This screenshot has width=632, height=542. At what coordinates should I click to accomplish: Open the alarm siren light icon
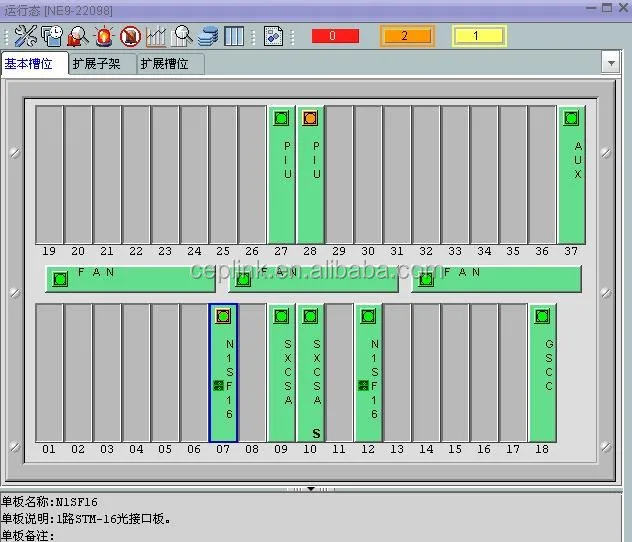tap(104, 36)
